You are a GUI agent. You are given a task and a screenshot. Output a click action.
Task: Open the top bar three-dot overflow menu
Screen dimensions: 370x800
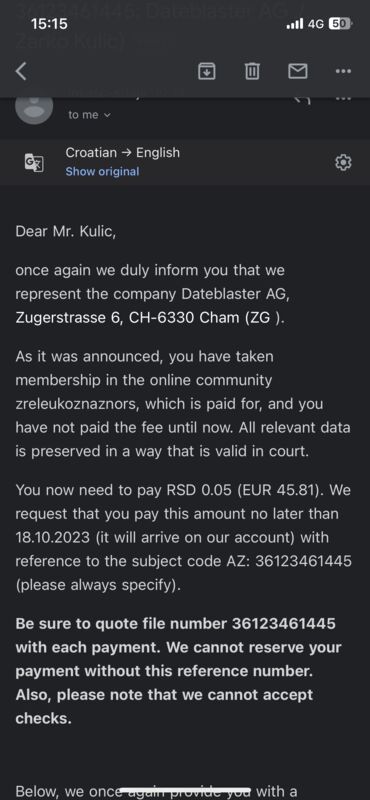343,71
